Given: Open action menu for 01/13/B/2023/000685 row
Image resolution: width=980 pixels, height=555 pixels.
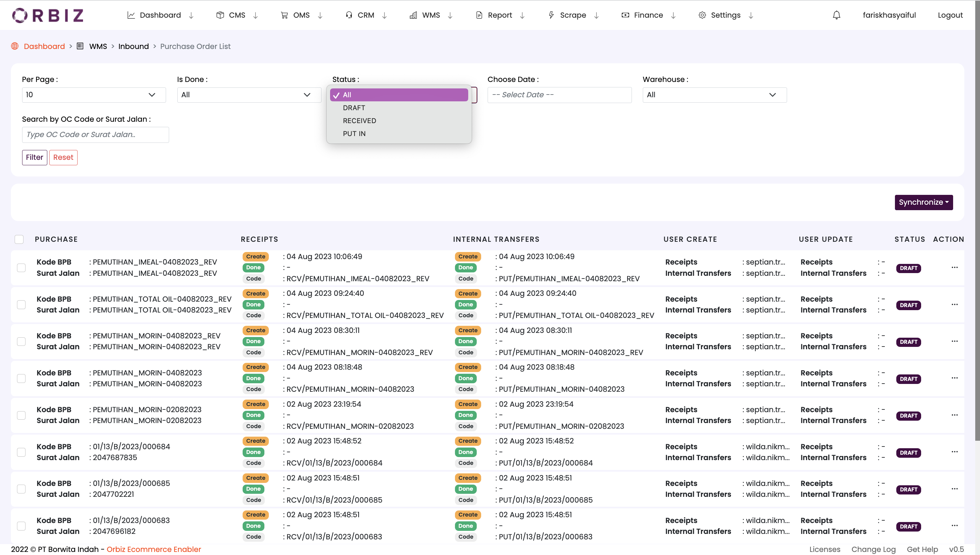Looking at the screenshot, I should (x=954, y=489).
